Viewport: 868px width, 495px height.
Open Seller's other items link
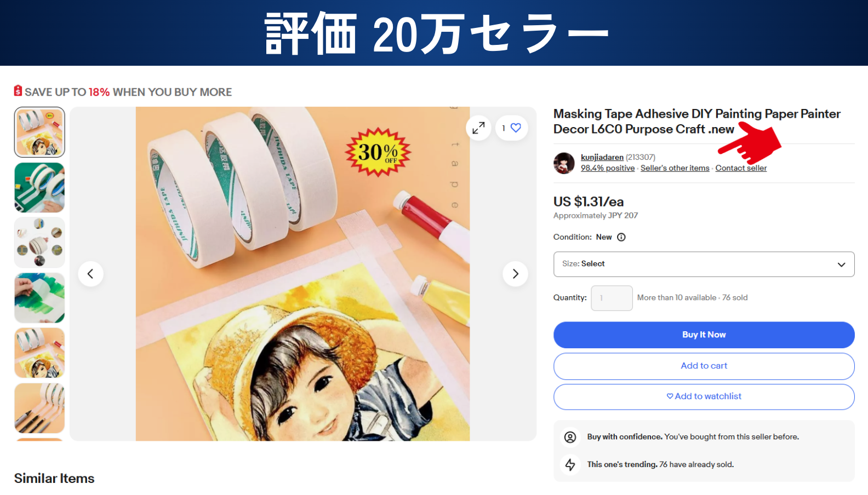[x=675, y=168]
